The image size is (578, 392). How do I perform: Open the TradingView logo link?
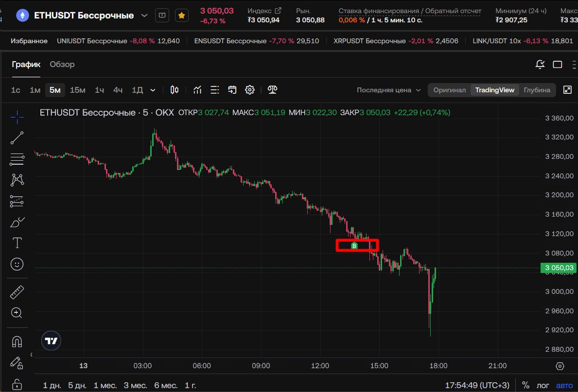pyautogui.click(x=51, y=341)
